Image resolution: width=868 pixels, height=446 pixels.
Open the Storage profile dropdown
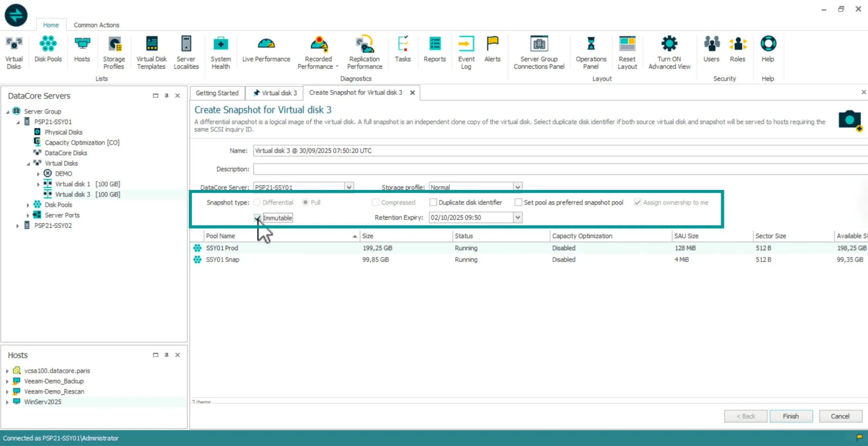coord(517,187)
